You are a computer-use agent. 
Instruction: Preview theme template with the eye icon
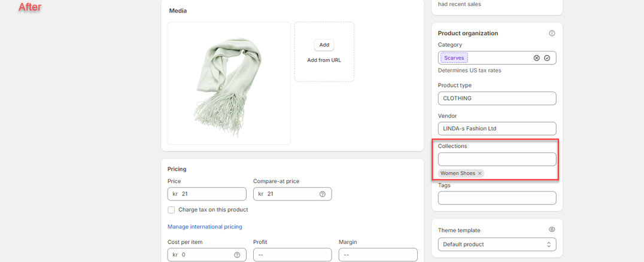point(552,230)
